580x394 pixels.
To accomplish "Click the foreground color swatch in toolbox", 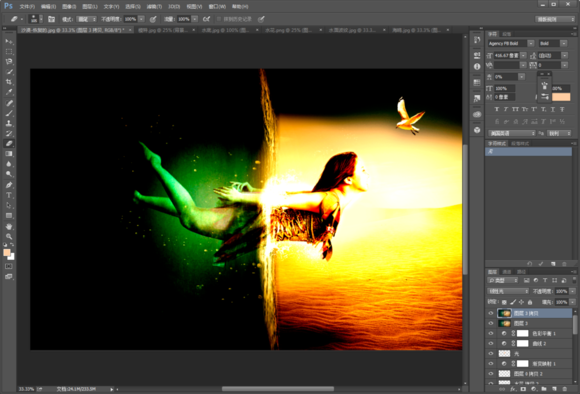I will 7,253.
